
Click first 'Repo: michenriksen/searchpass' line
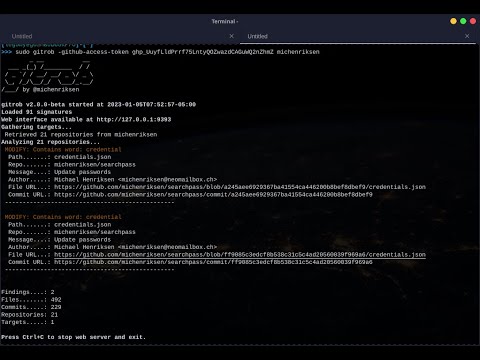click(72, 165)
